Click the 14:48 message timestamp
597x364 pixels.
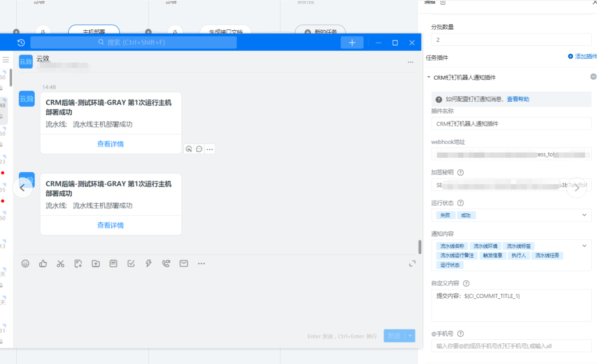coord(49,87)
